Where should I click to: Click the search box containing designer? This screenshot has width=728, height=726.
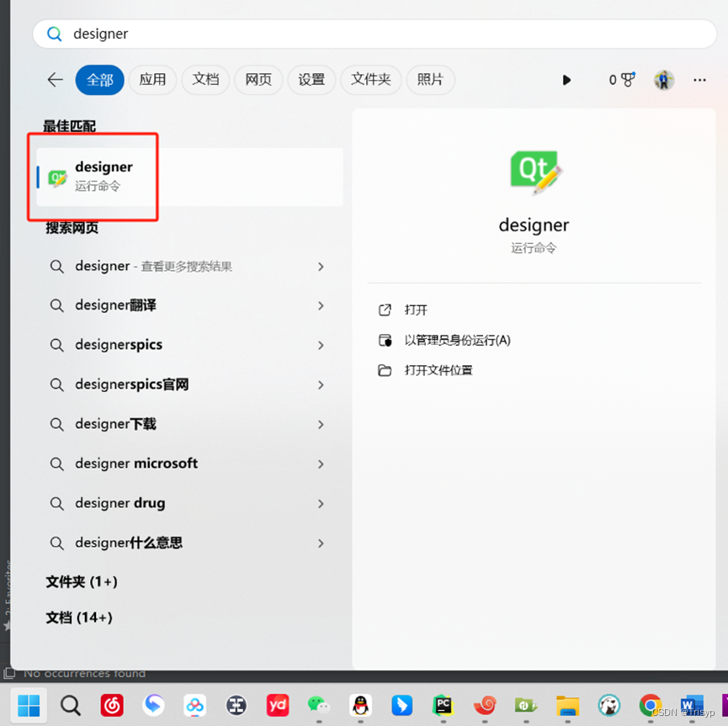pyautogui.click(x=375, y=34)
